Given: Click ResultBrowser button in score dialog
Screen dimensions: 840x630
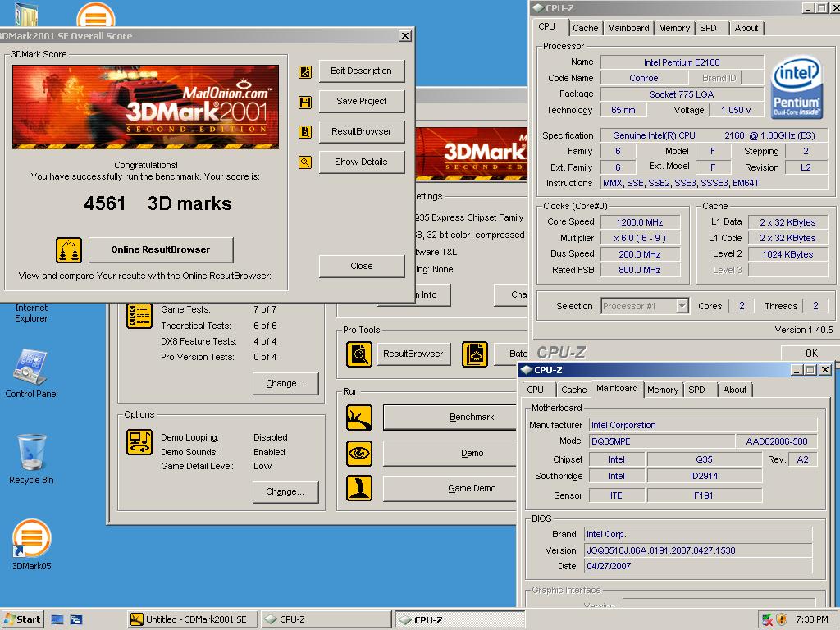Looking at the screenshot, I should click(x=362, y=132).
